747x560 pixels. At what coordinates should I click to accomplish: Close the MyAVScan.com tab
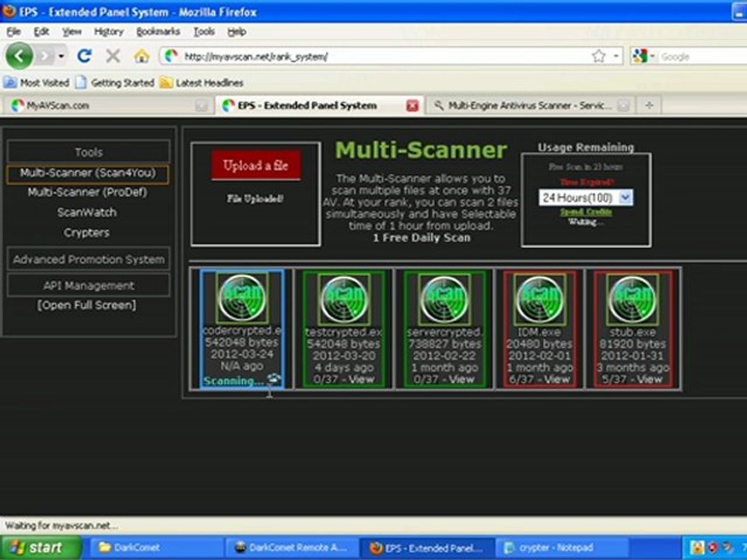pyautogui.click(x=202, y=106)
